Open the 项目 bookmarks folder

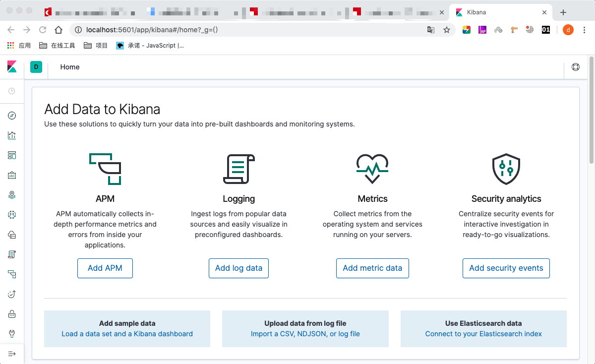point(96,46)
